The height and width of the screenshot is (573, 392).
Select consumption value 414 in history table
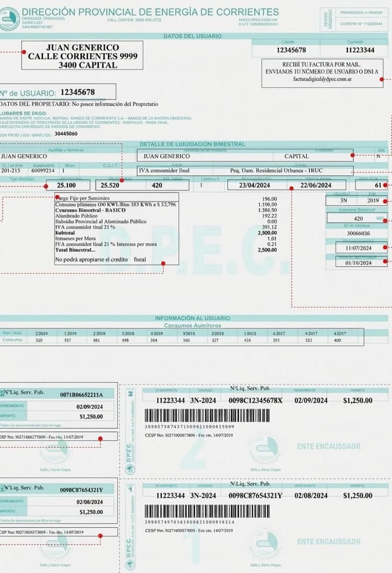(248, 340)
